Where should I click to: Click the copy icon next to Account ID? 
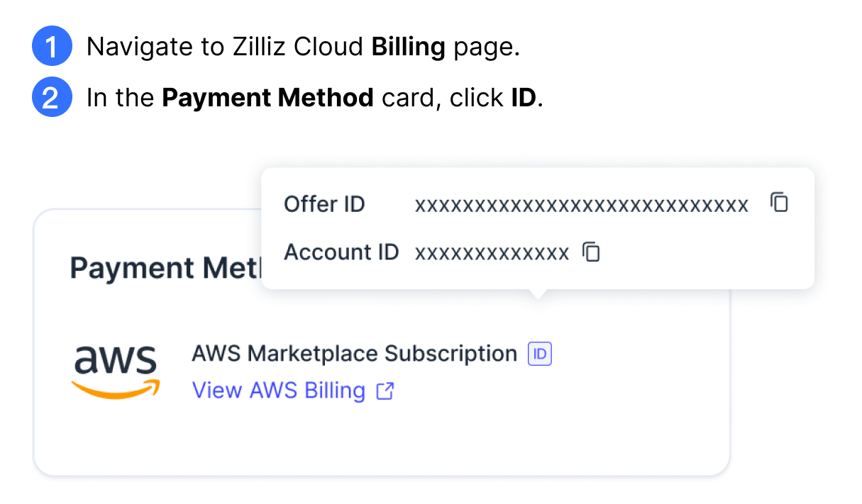pyautogui.click(x=591, y=252)
